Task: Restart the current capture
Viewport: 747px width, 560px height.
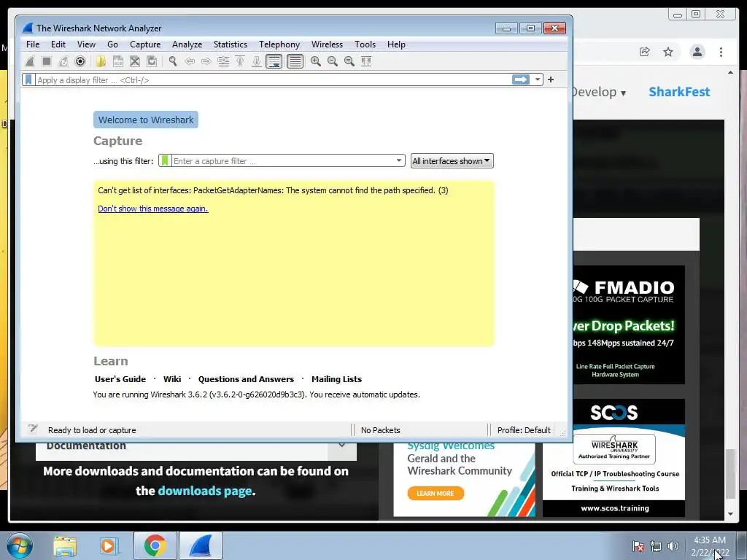Action: pyautogui.click(x=63, y=61)
